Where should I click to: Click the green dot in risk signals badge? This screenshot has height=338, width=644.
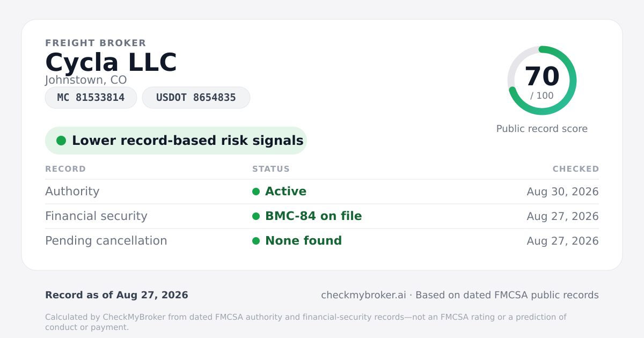(x=61, y=141)
